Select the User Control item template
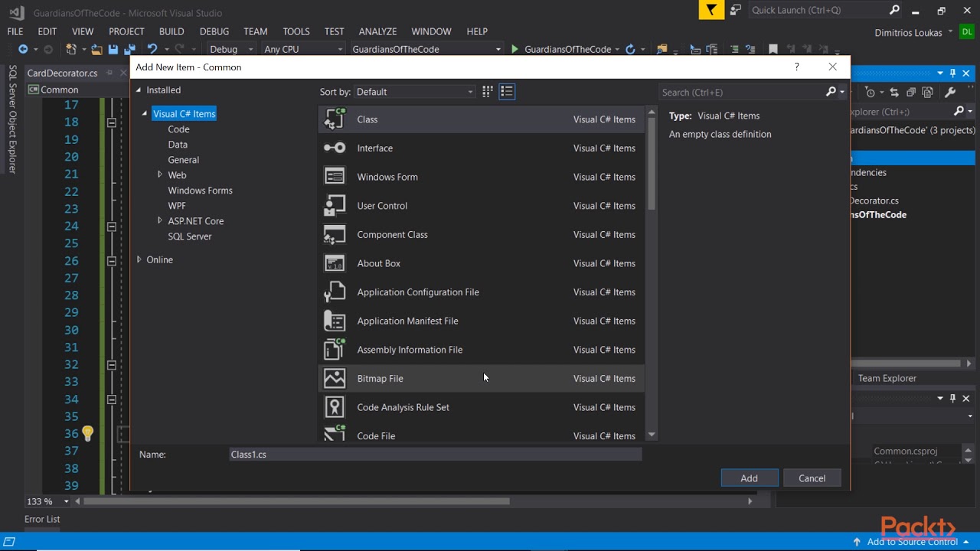 point(481,206)
